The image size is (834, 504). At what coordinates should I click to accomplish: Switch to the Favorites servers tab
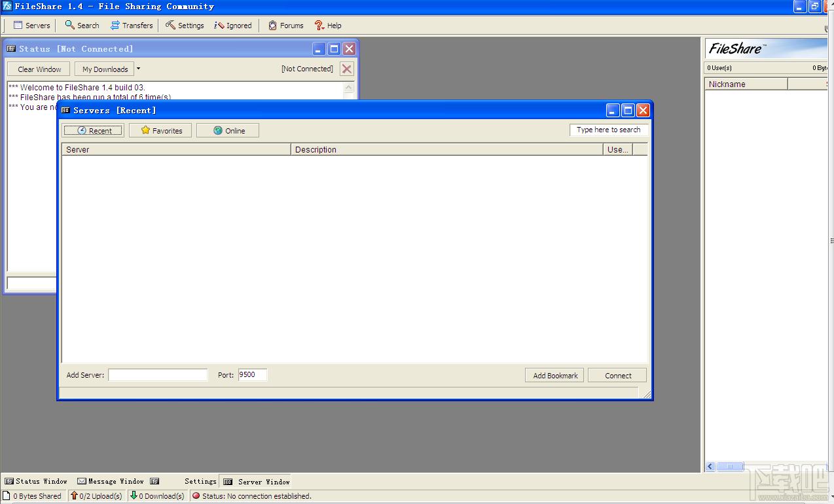(x=160, y=130)
